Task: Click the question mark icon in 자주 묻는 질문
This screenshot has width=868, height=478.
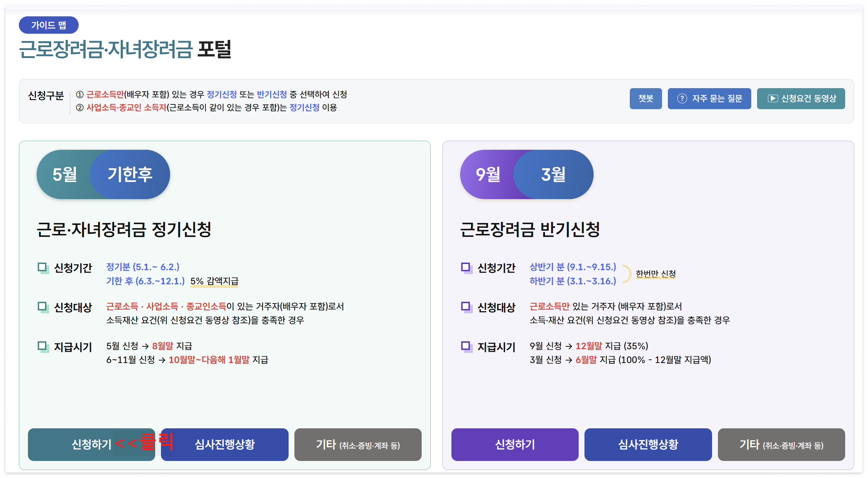Action: (682, 99)
